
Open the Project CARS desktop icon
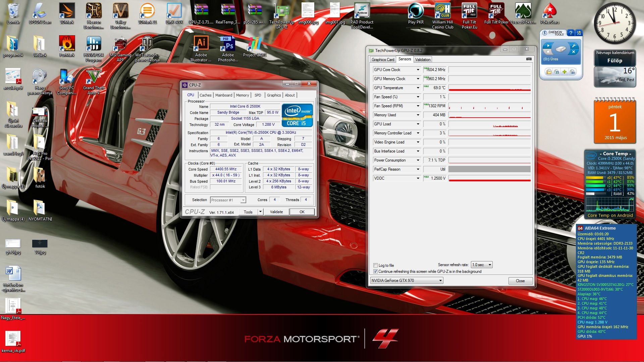coord(255,46)
